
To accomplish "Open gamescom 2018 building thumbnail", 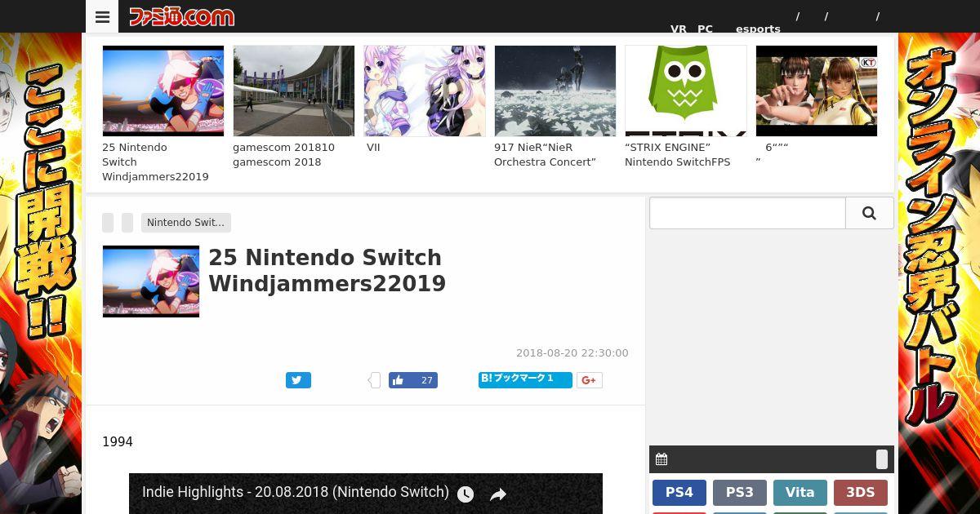I will [294, 91].
